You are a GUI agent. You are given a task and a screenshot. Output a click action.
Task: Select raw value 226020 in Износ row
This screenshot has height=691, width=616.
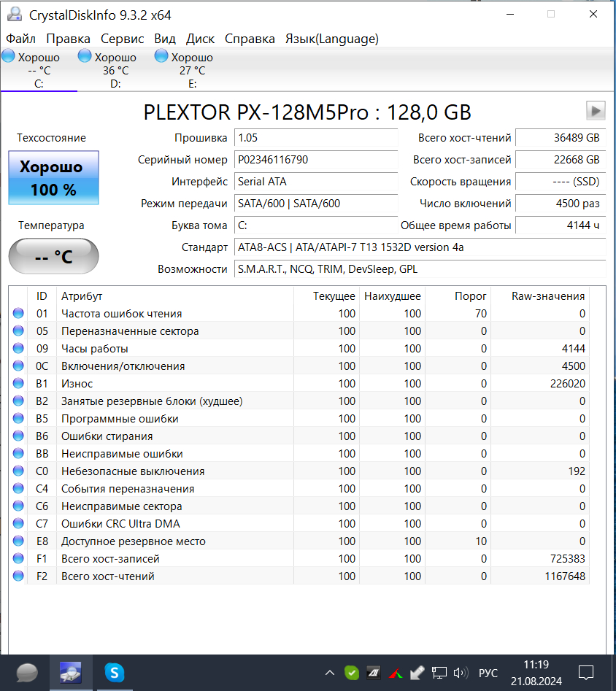click(568, 384)
